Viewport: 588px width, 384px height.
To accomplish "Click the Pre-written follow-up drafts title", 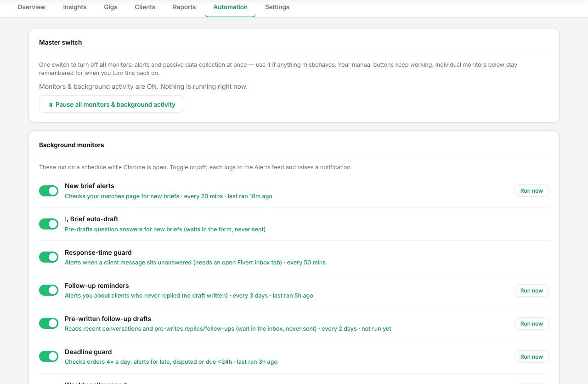I will tap(108, 319).
